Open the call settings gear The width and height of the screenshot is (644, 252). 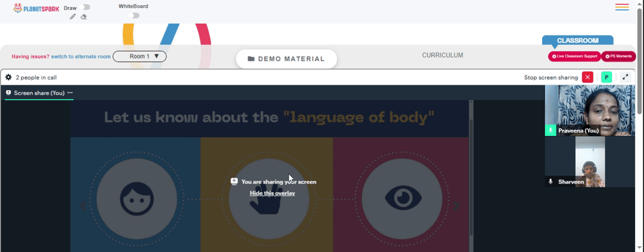tap(8, 77)
